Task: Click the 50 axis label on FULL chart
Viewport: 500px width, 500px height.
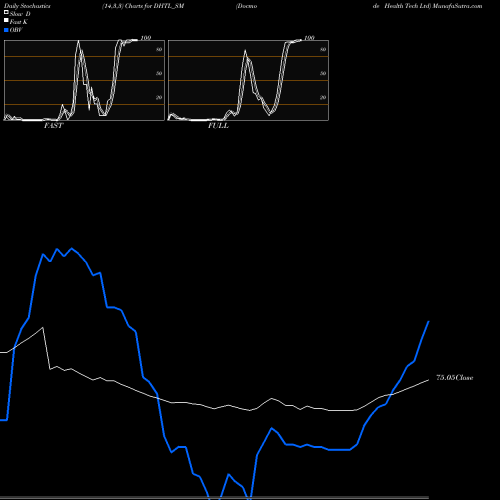Action: pyautogui.click(x=323, y=73)
